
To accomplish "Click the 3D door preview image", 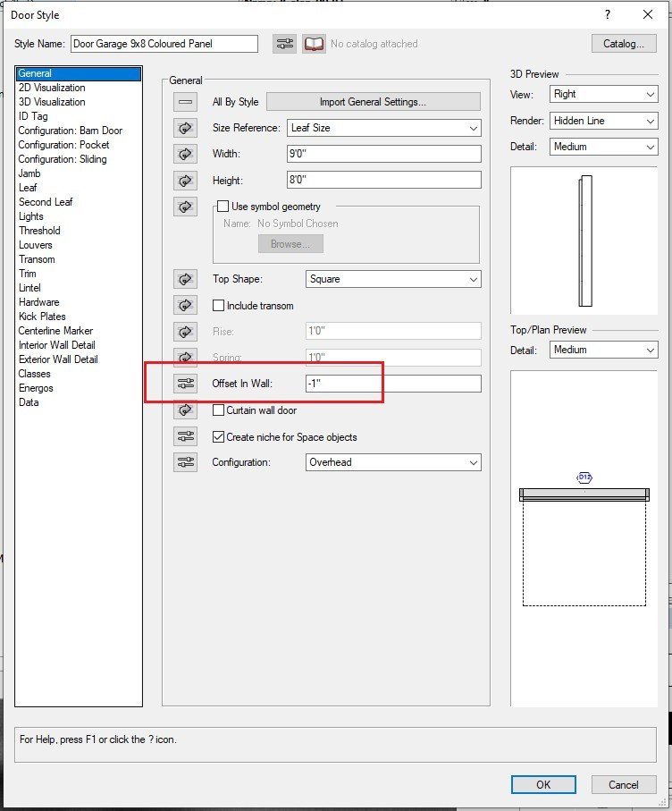I will (x=584, y=241).
